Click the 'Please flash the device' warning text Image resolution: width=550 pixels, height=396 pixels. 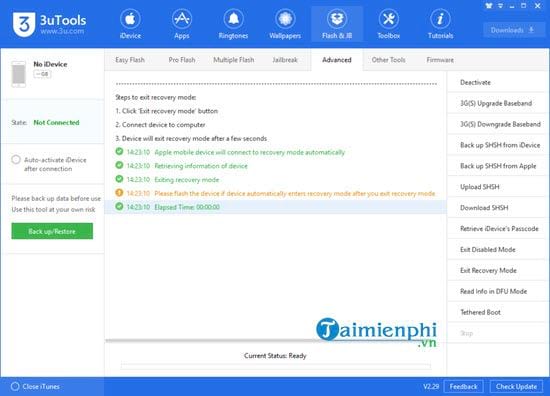295,194
